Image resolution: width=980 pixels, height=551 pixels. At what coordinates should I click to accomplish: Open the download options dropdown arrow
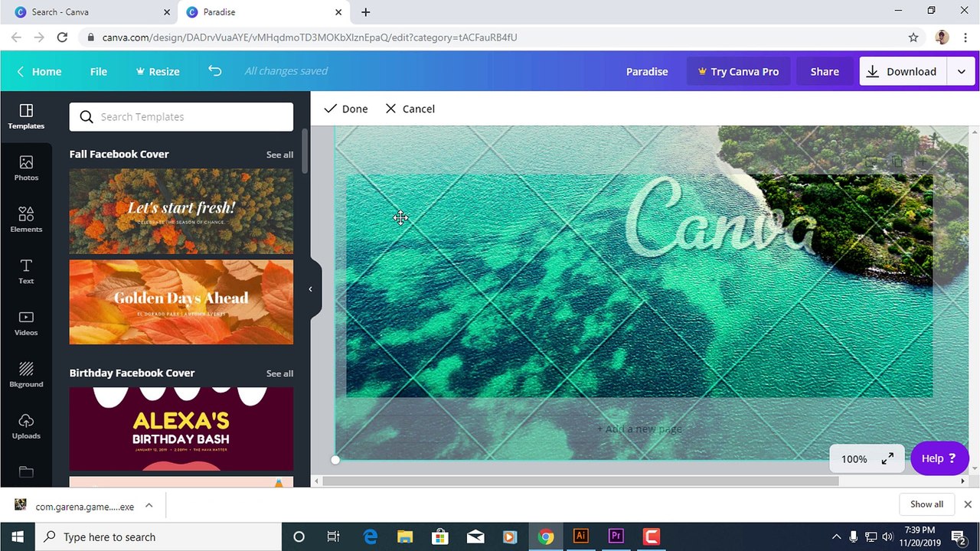tap(961, 71)
